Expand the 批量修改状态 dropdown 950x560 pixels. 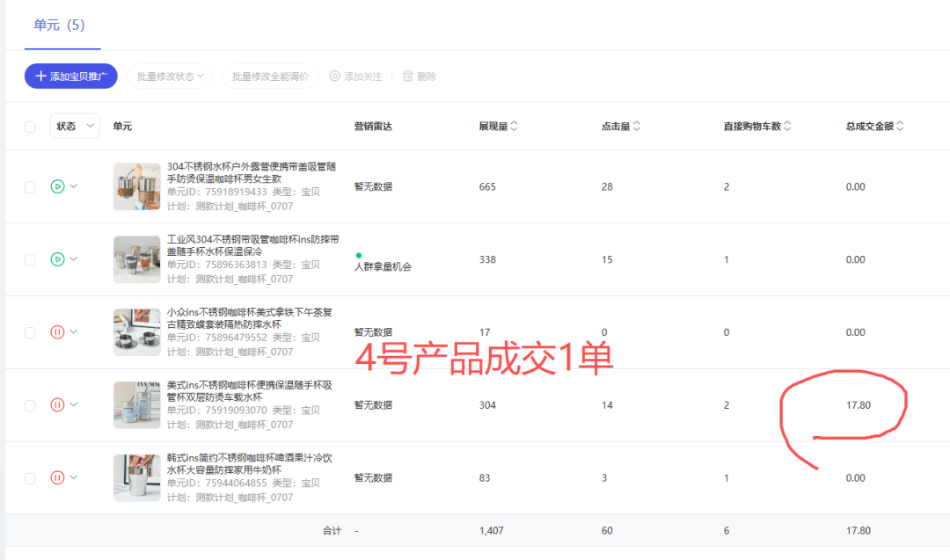171,76
